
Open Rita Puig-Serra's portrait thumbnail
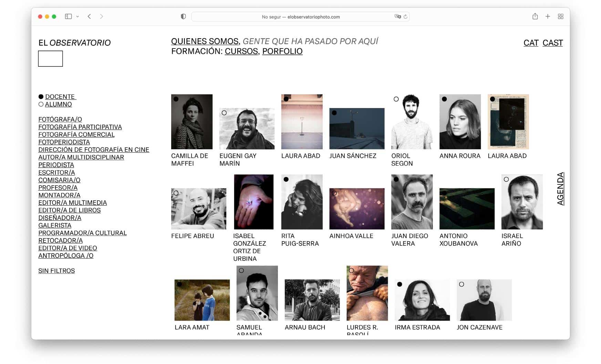coord(302,202)
